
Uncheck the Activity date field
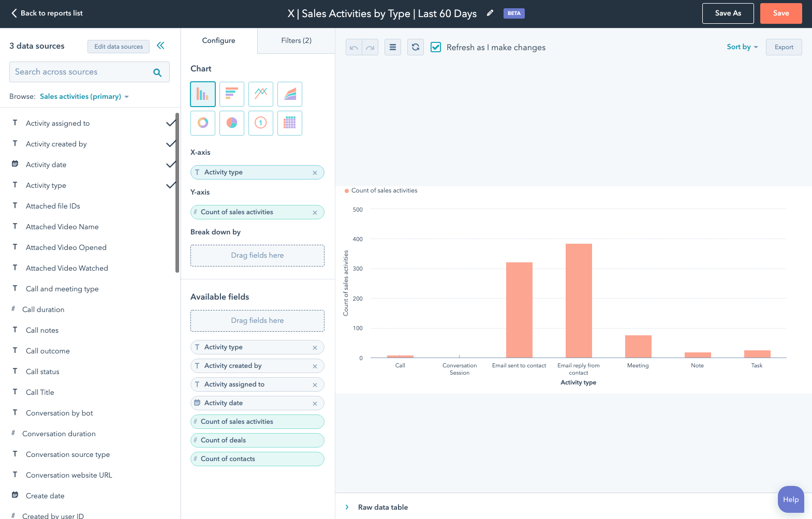pos(170,165)
